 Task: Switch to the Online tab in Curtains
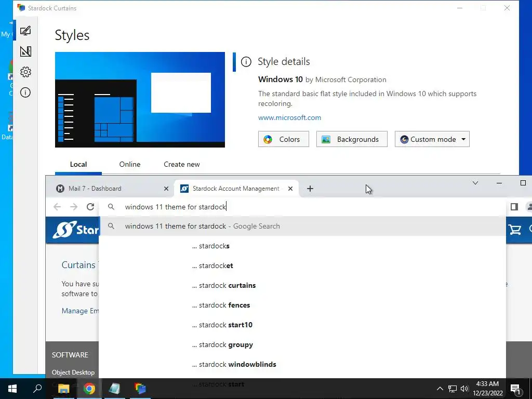pyautogui.click(x=129, y=164)
